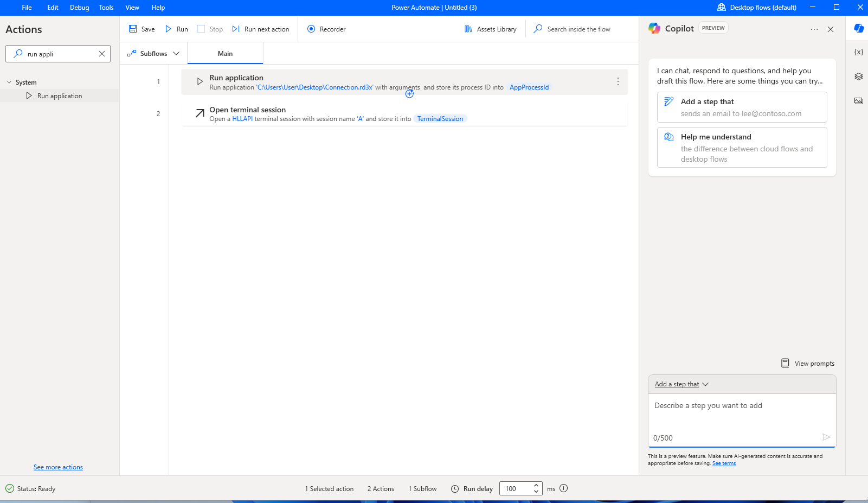This screenshot has width=868, height=503.
Task: Increase the Run delay value
Action: tap(536, 485)
